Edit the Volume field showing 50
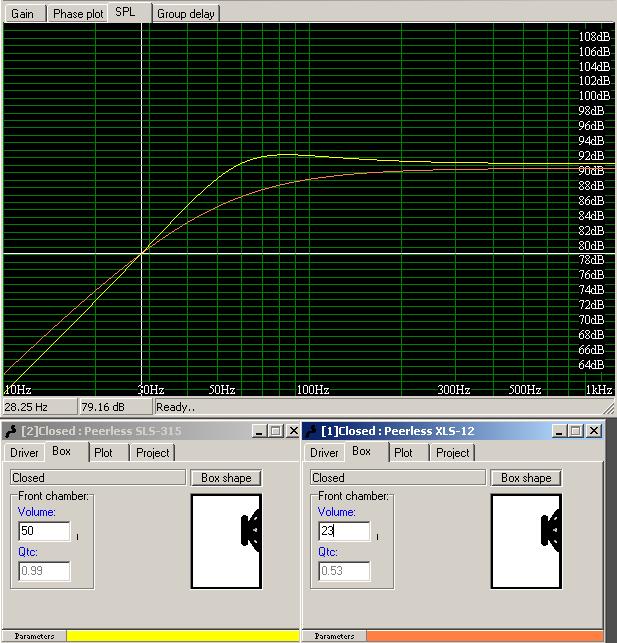 pos(44,531)
